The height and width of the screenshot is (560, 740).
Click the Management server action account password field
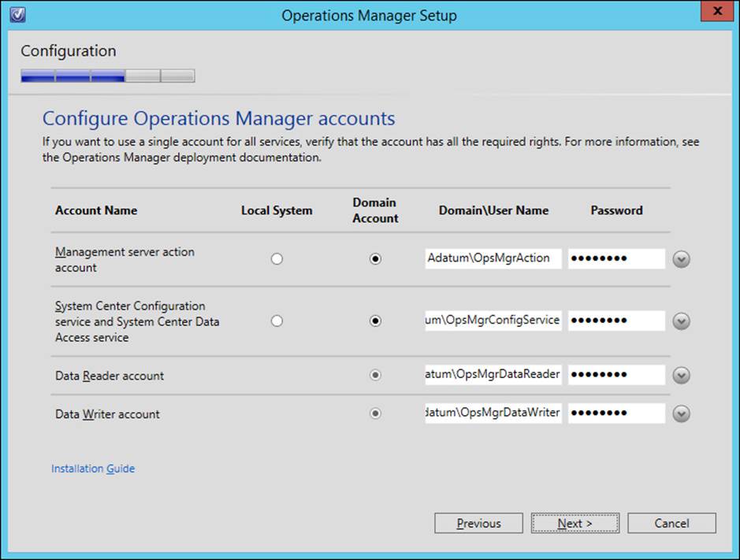click(x=616, y=258)
